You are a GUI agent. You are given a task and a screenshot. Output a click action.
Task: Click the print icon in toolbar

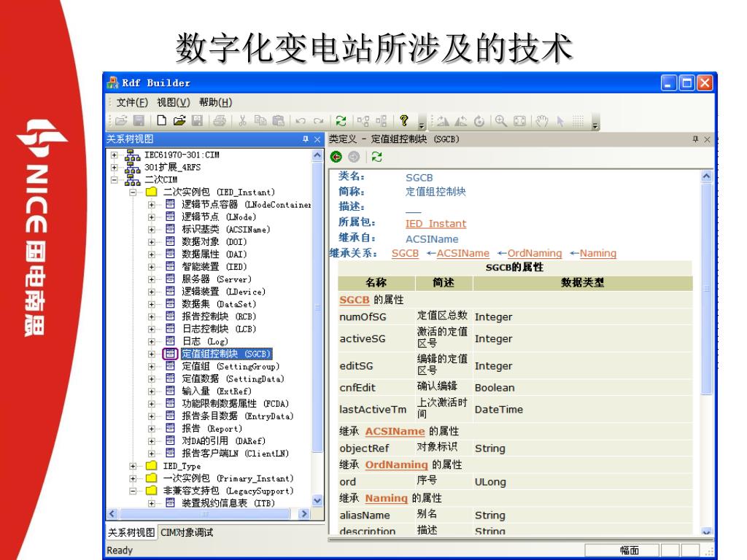[x=219, y=121]
